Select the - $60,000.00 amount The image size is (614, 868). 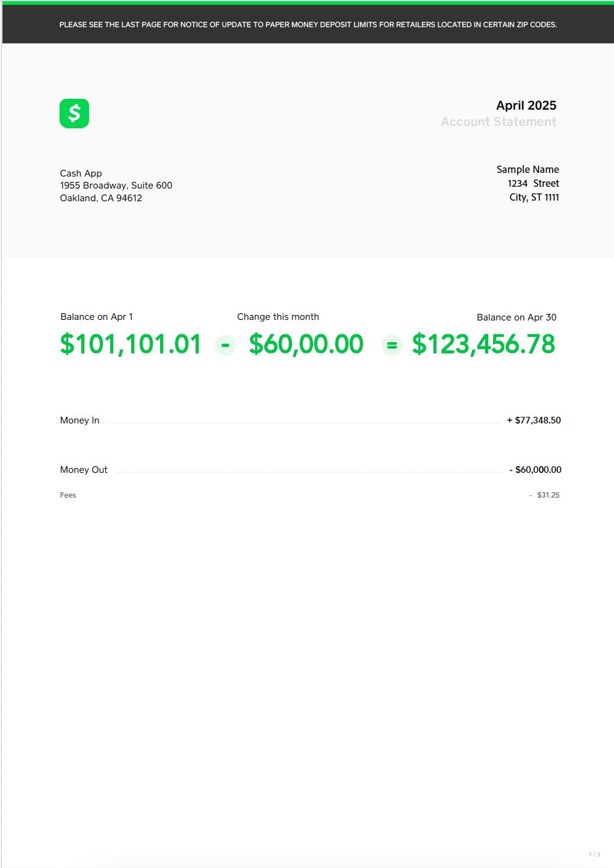pos(535,470)
